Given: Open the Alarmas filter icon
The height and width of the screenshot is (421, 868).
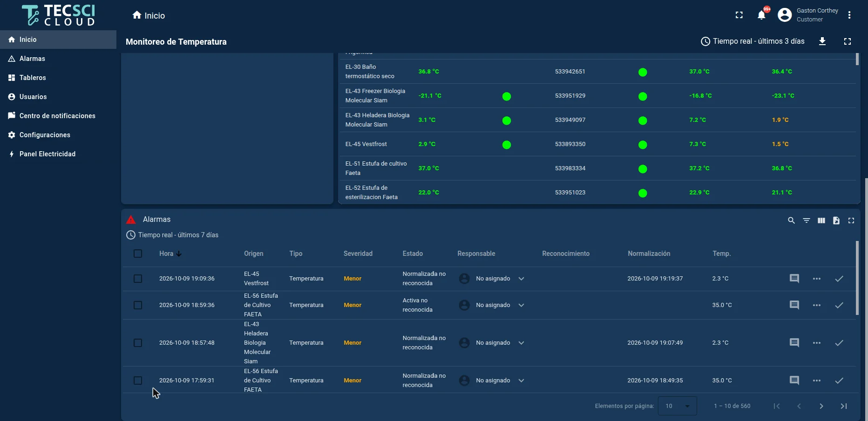Looking at the screenshot, I should pos(807,221).
